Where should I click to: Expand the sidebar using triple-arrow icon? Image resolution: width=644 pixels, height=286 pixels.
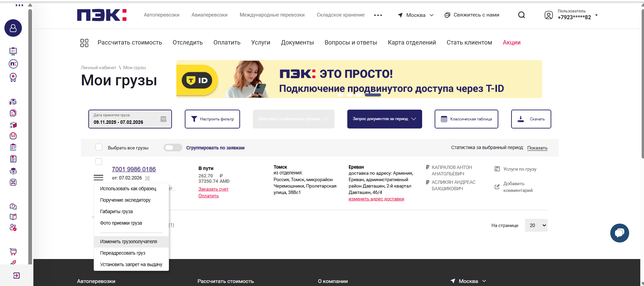coord(20,5)
